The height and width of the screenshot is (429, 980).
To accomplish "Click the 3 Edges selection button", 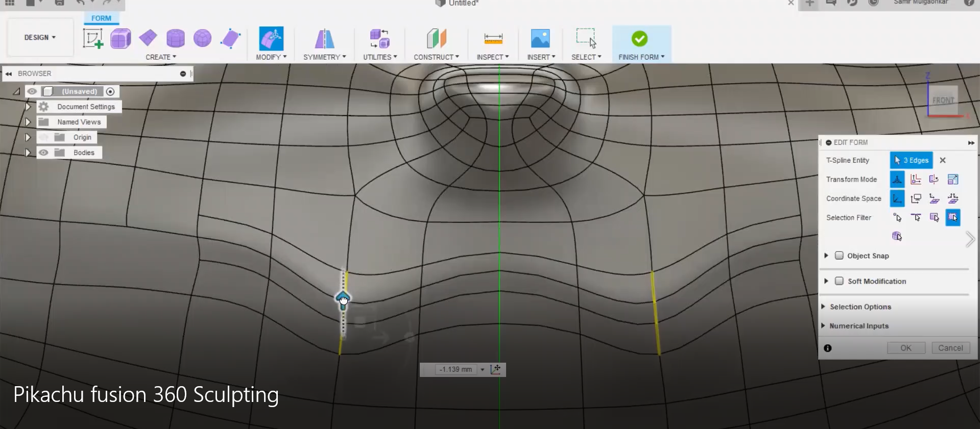I will point(912,160).
